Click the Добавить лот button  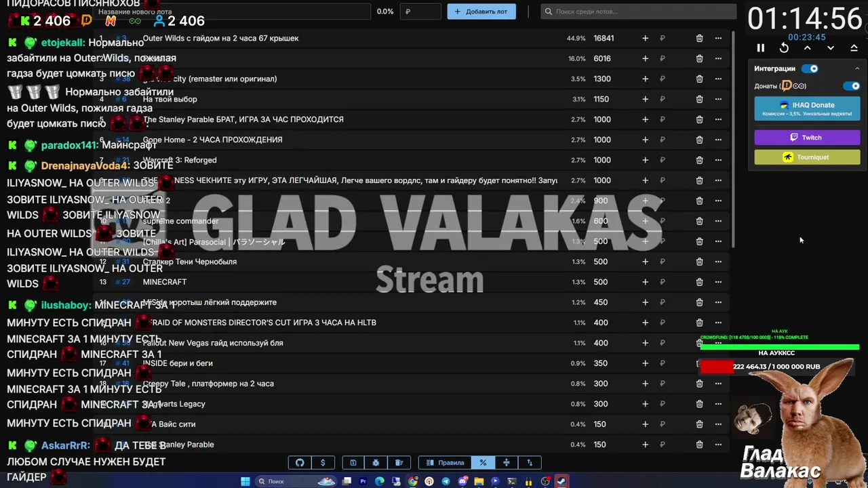click(x=481, y=12)
